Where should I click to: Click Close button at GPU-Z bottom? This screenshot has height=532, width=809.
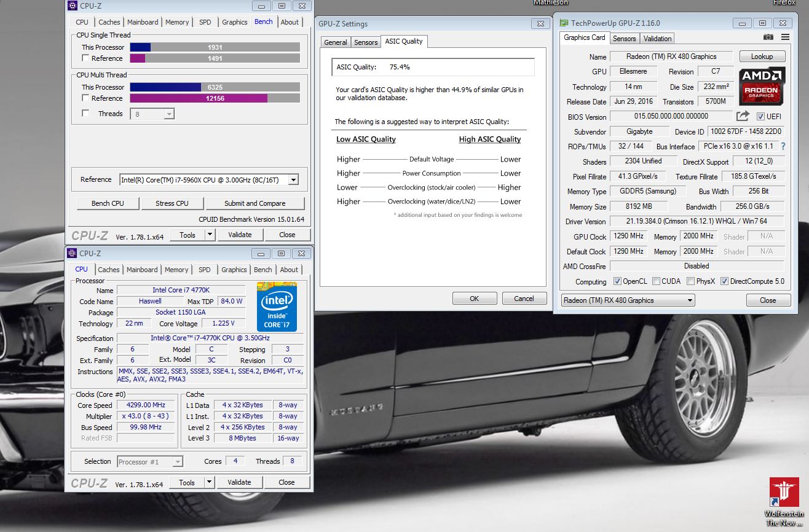[x=768, y=300]
